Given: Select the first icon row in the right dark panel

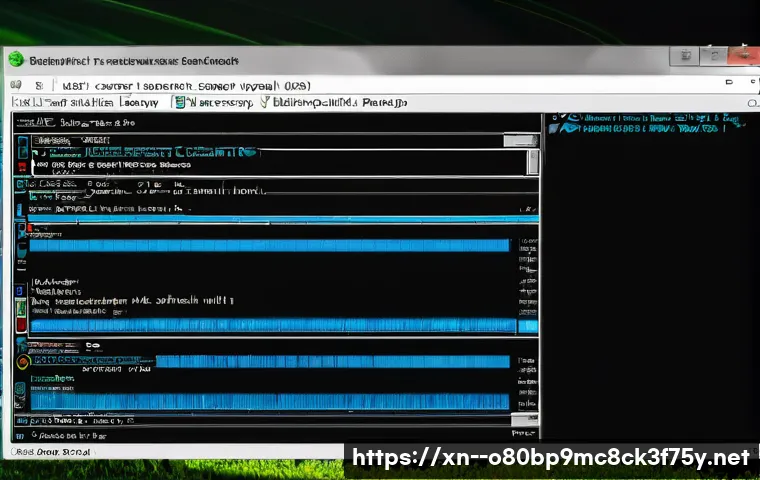Looking at the screenshot, I should coord(647,118).
